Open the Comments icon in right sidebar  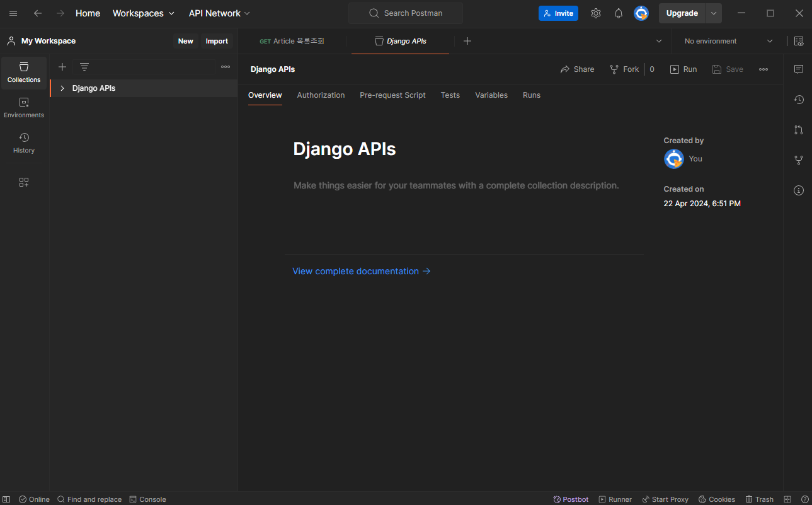[x=799, y=69]
